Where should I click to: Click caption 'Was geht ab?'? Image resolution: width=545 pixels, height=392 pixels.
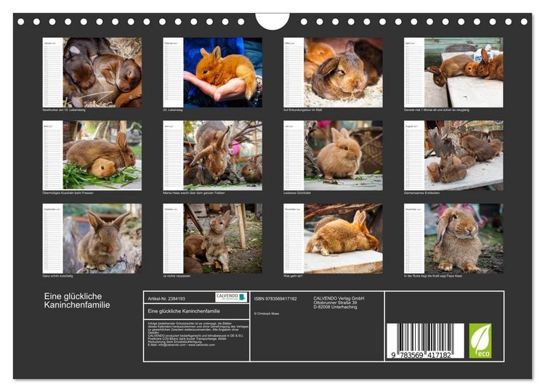tap(293, 276)
